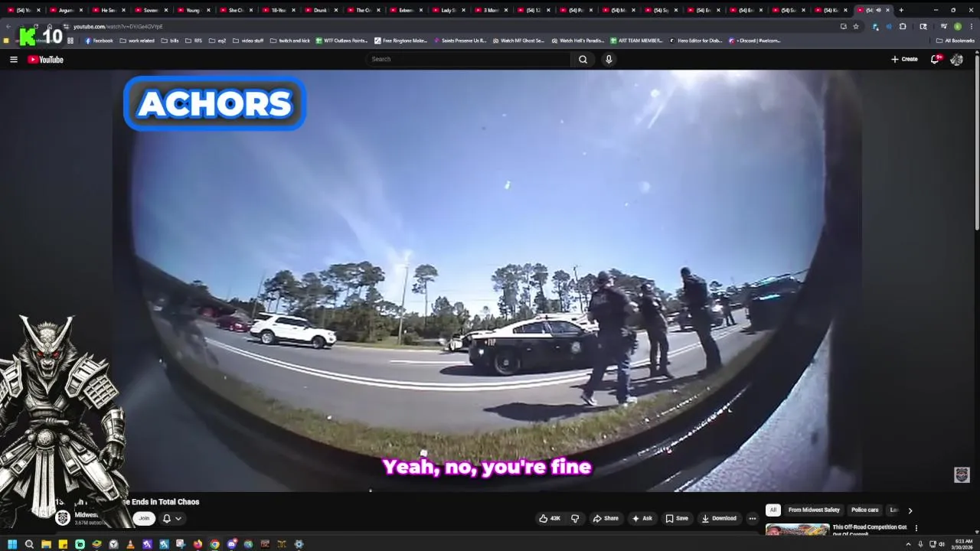
Task: Share the video
Action: (x=606, y=518)
